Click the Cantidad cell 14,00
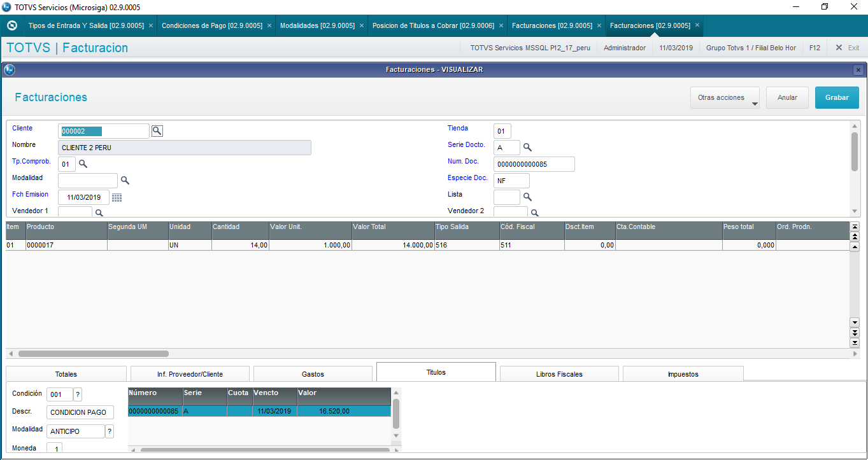This screenshot has width=868, height=460. 240,245
